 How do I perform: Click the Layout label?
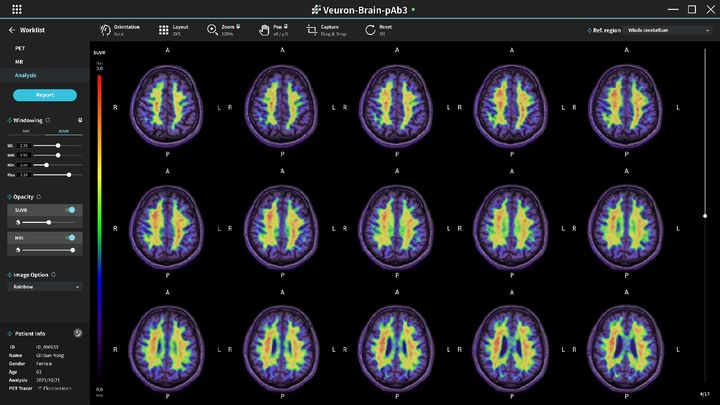pos(180,27)
